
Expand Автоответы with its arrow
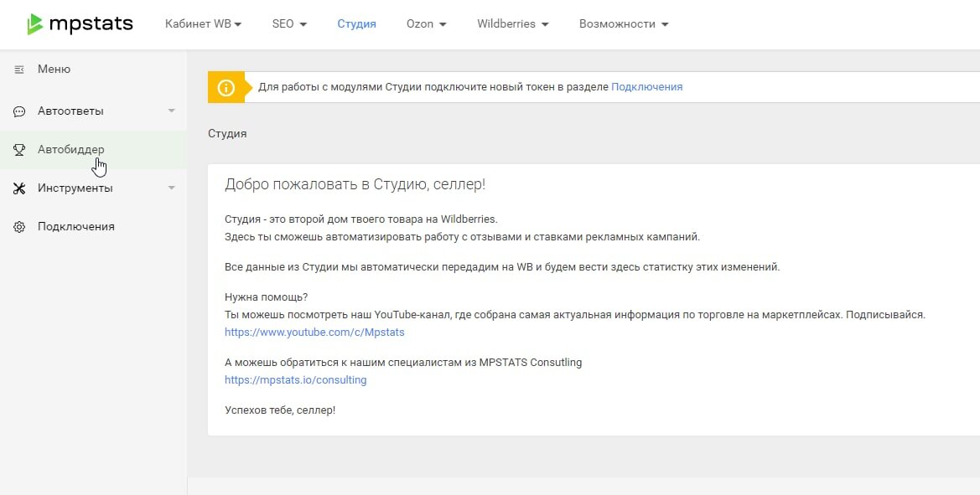[172, 111]
